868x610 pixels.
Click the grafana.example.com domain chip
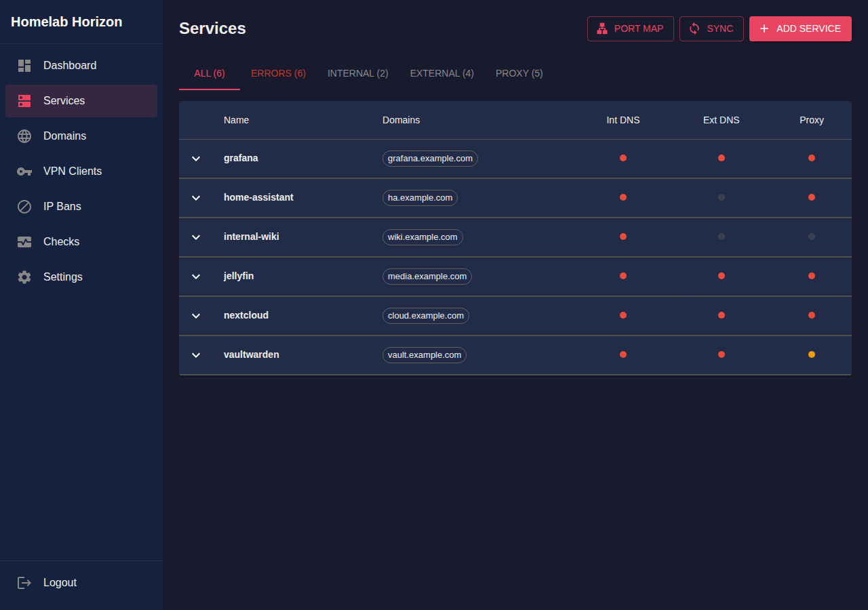(x=430, y=159)
